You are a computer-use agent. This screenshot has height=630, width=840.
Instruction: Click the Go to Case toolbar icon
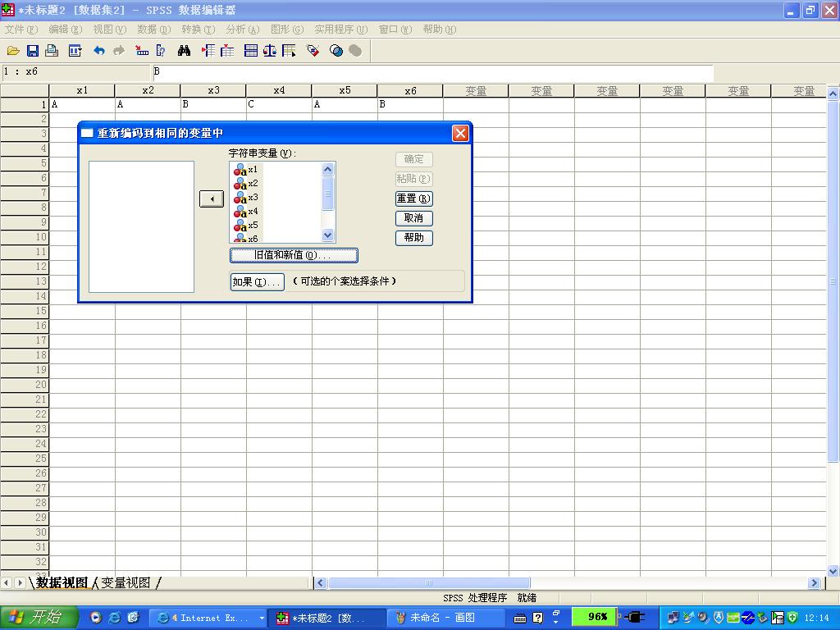coord(141,51)
